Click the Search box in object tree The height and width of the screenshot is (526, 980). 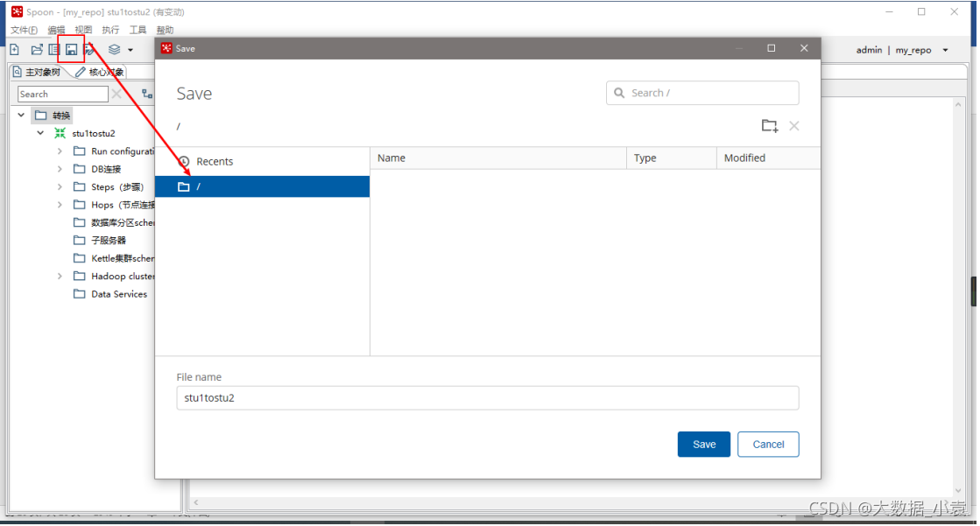coord(62,94)
